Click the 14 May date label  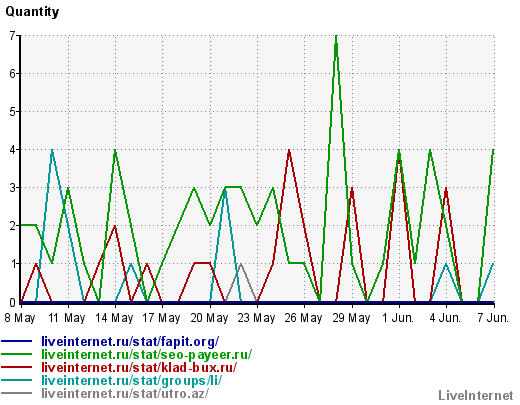(x=114, y=318)
